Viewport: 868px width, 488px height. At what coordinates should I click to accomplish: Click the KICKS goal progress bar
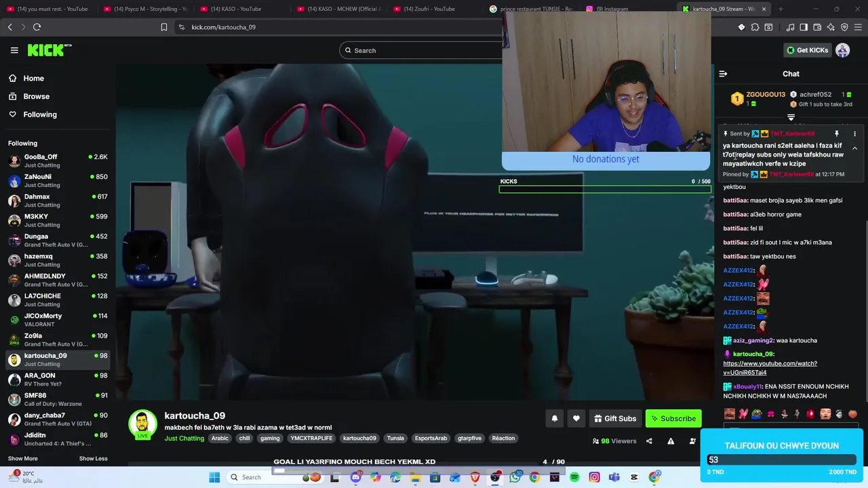click(605, 189)
